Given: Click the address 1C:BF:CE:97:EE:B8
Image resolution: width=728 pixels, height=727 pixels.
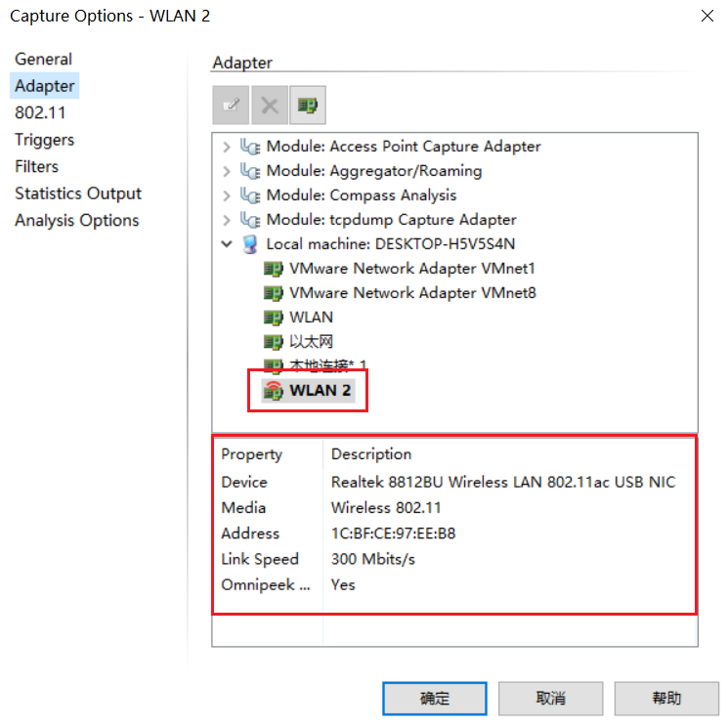Looking at the screenshot, I should [x=393, y=534].
